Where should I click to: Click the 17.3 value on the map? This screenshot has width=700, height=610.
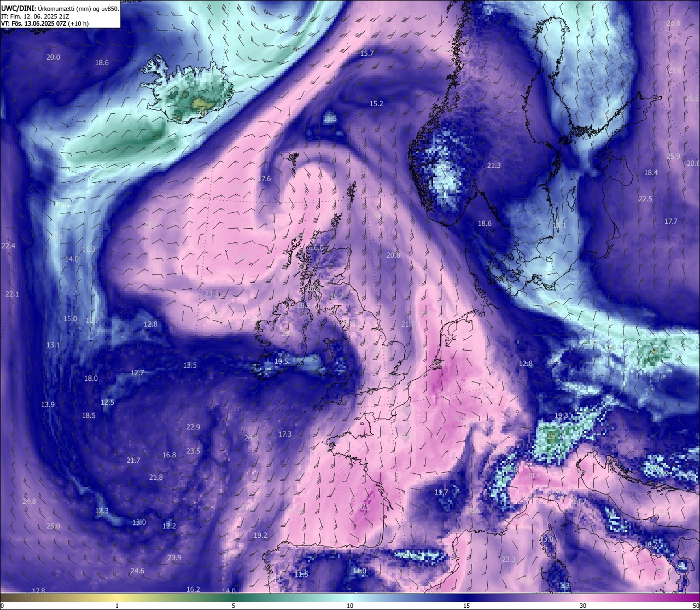point(285,434)
